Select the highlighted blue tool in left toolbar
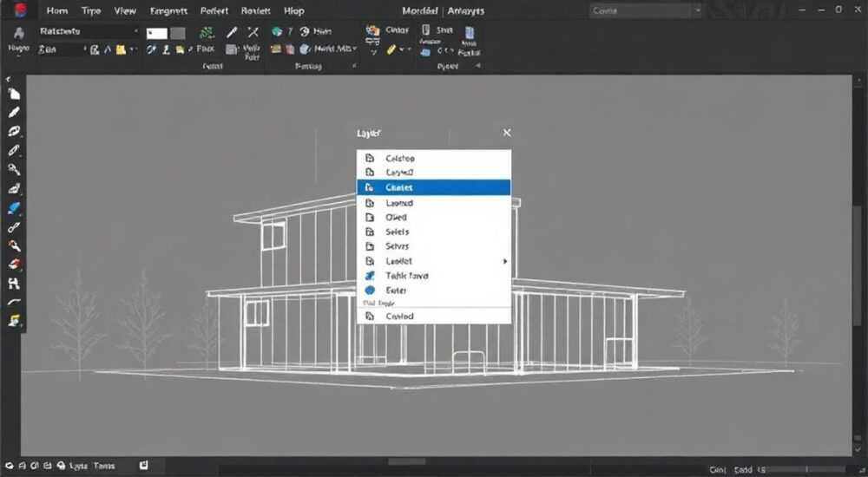The height and width of the screenshot is (477, 868). coord(14,208)
